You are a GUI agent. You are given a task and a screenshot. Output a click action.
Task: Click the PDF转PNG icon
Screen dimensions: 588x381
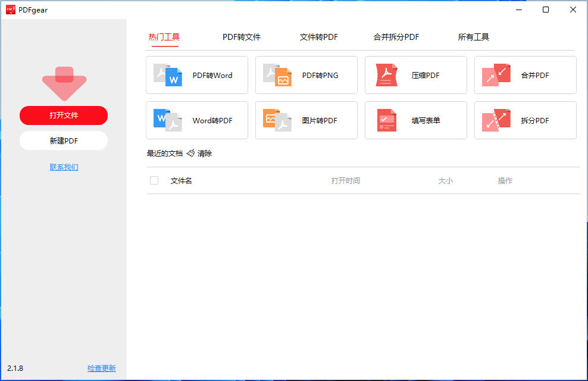click(x=277, y=75)
